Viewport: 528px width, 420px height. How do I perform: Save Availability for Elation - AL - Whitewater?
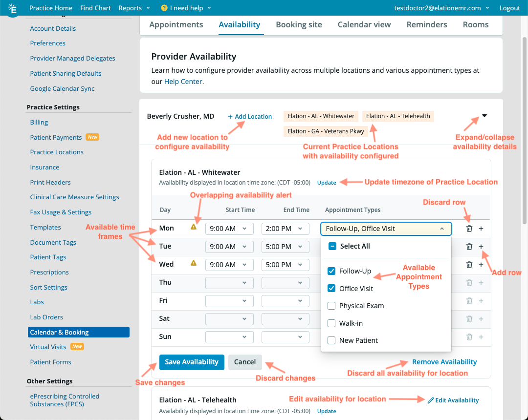[x=192, y=362]
